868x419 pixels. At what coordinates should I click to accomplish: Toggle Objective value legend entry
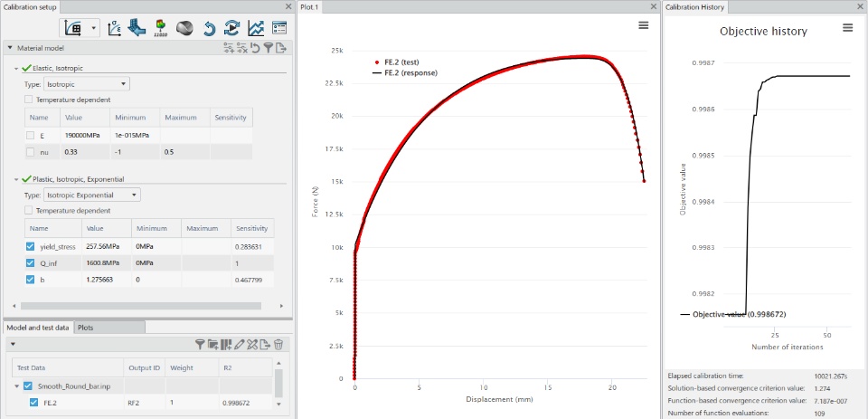point(733,314)
